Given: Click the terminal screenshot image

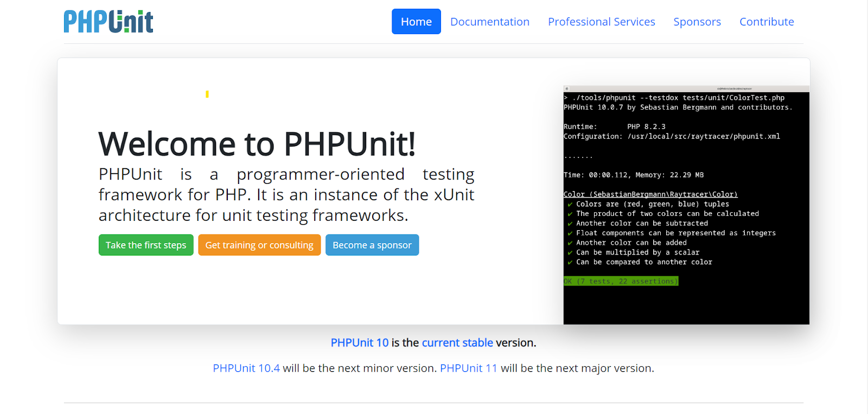Looking at the screenshot, I should [686, 205].
